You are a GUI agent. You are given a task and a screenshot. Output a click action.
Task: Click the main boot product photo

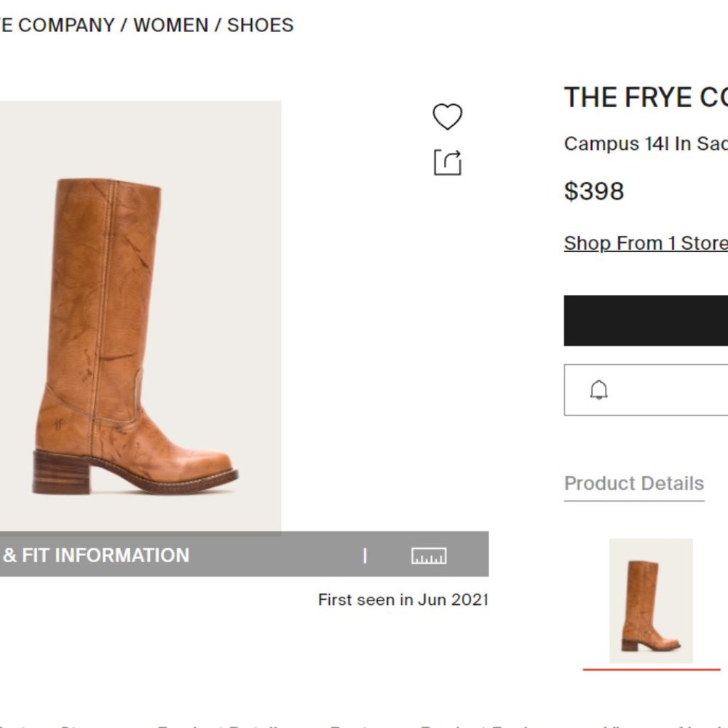point(142,313)
